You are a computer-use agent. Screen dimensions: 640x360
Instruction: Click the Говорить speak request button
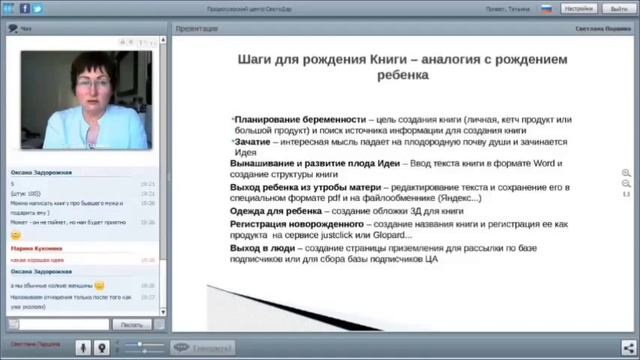203,348
